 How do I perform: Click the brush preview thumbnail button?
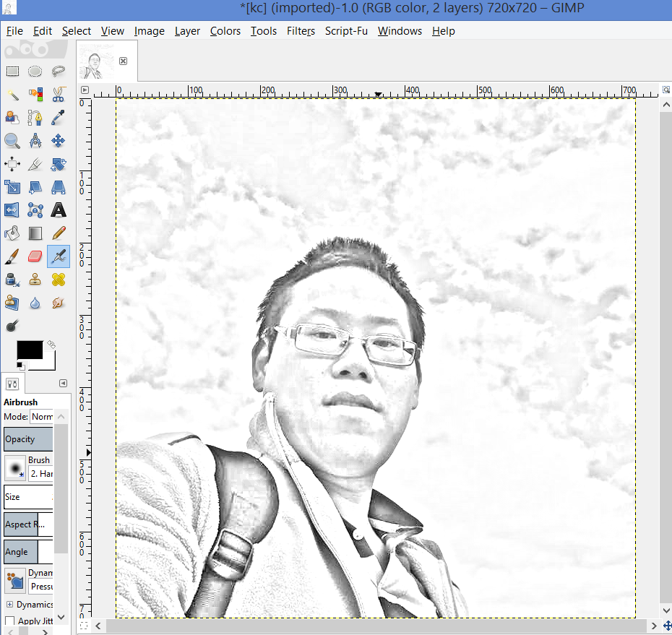point(14,467)
